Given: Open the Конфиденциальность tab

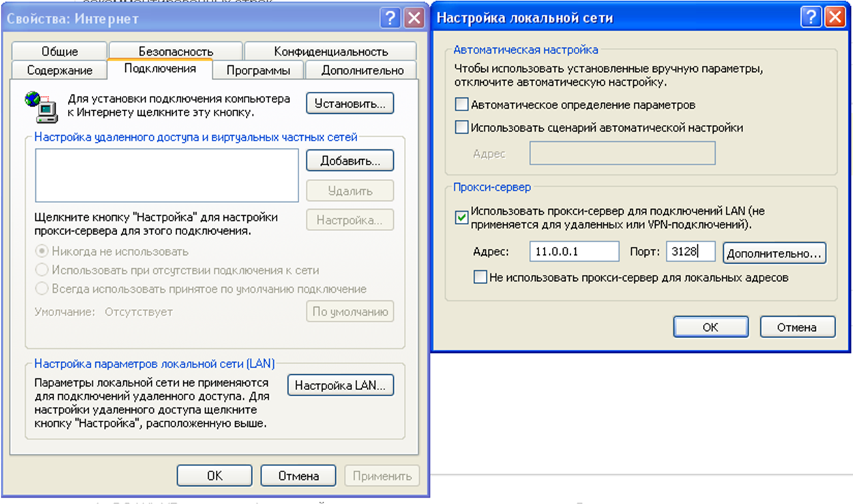Looking at the screenshot, I should [x=331, y=51].
